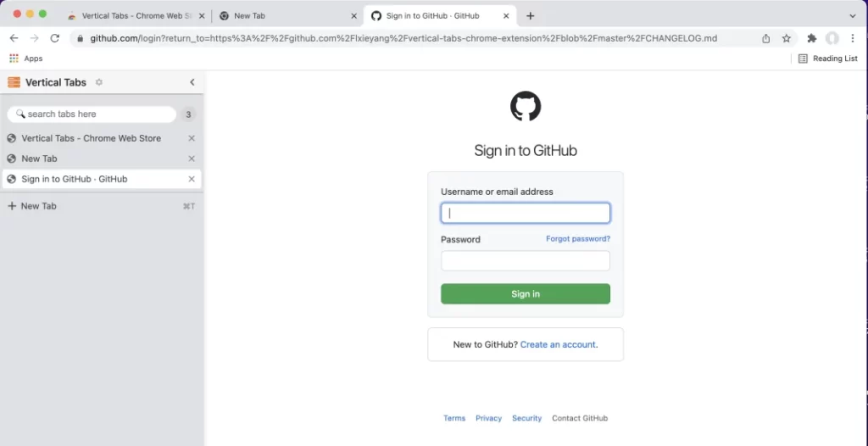The height and width of the screenshot is (446, 868).
Task: Click the Chrome reload page icon
Action: (55, 38)
